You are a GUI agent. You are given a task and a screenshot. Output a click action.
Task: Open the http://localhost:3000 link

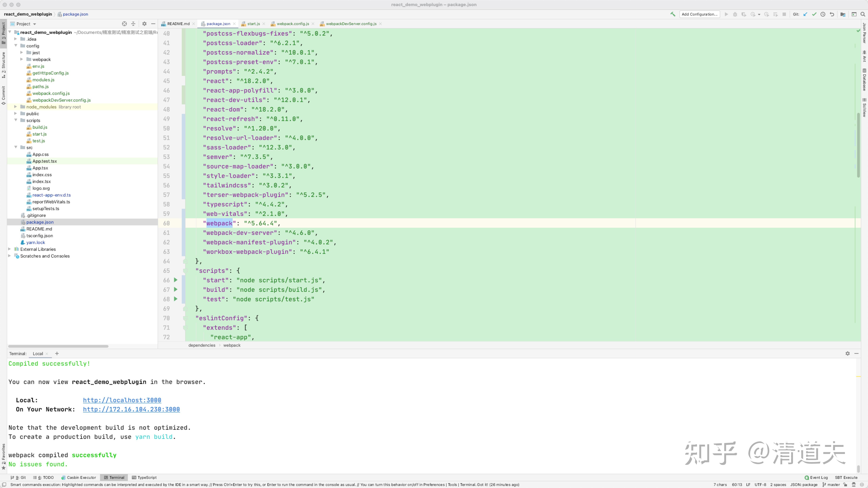pyautogui.click(x=122, y=400)
